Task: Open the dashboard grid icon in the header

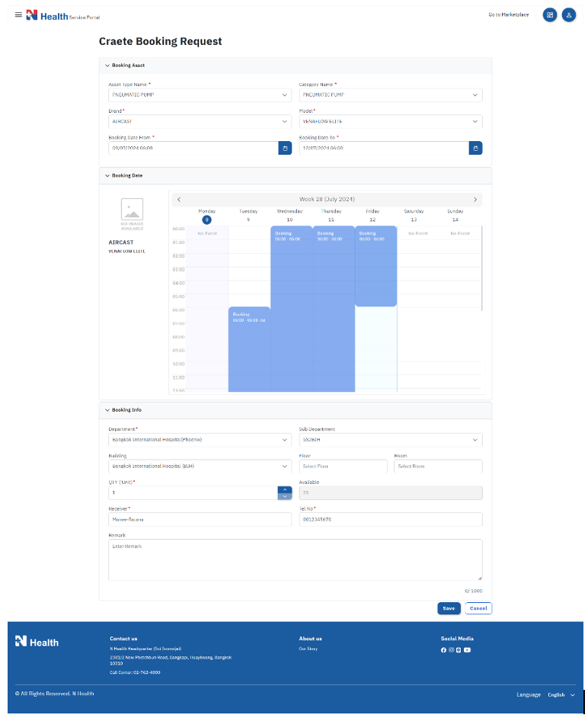Action: pos(550,15)
